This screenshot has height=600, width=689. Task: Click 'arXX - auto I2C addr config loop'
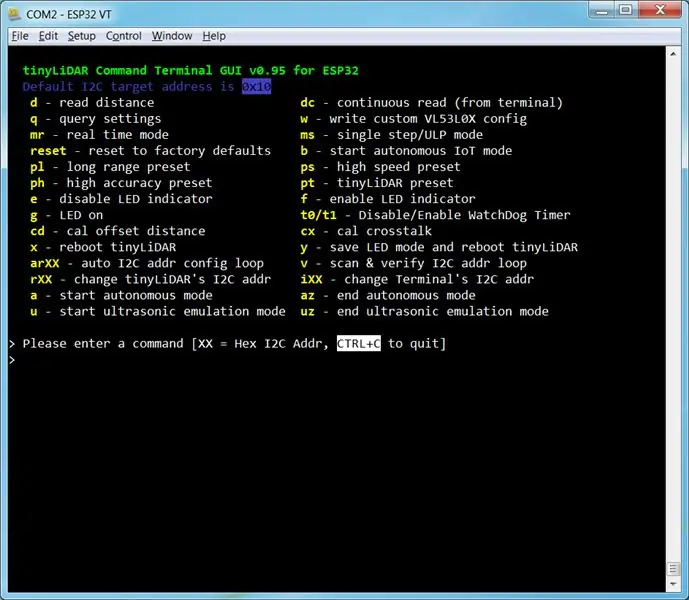coord(147,263)
